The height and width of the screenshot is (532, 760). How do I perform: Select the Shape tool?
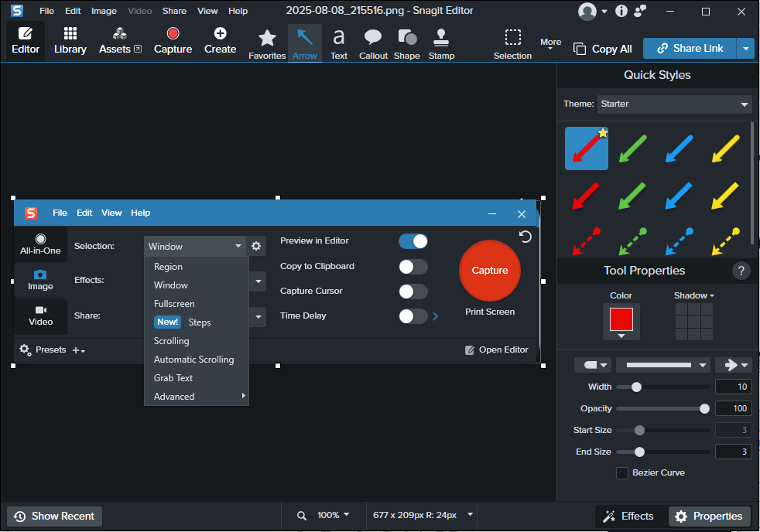406,43
